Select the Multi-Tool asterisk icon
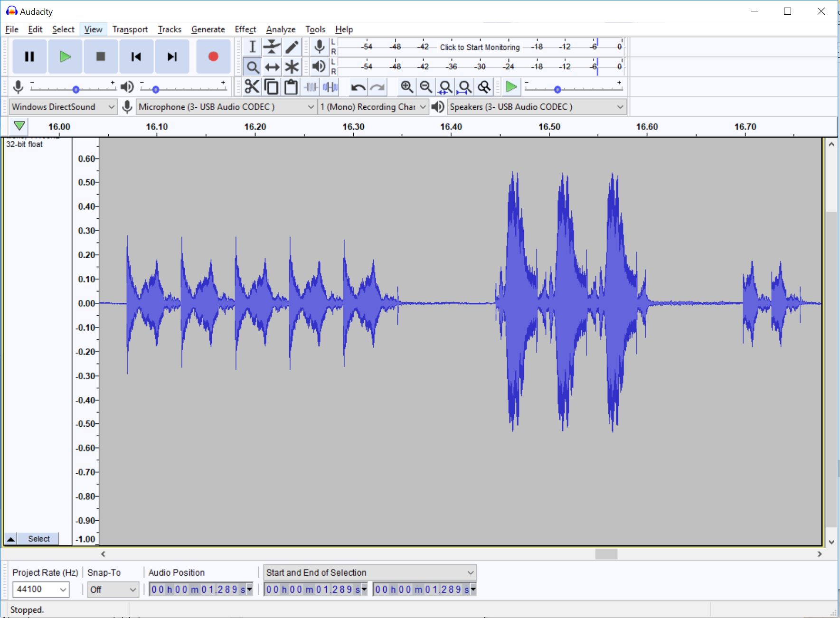Image resolution: width=840 pixels, height=618 pixels. tap(292, 67)
